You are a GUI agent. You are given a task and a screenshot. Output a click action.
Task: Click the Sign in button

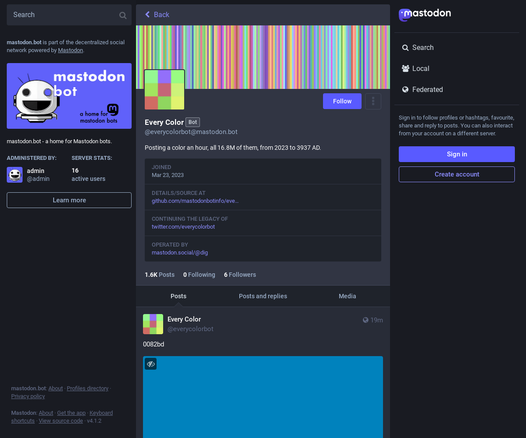(x=457, y=154)
